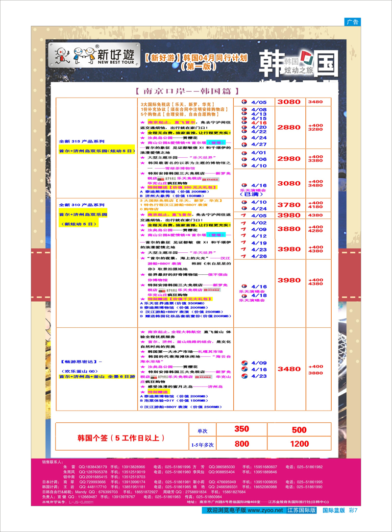
Task: Click the 全新310产品系列 label
Action: click(82, 205)
